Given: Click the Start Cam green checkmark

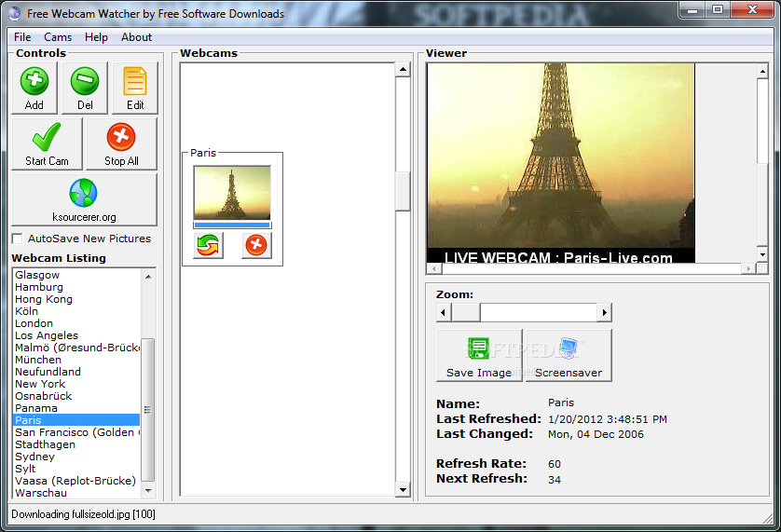Looking at the screenshot, I should (x=47, y=137).
